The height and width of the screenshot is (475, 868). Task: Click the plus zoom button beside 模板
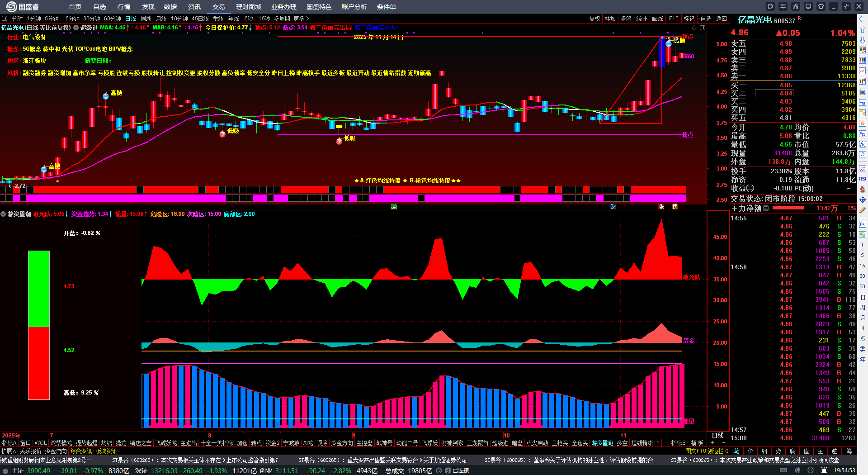[x=713, y=443]
